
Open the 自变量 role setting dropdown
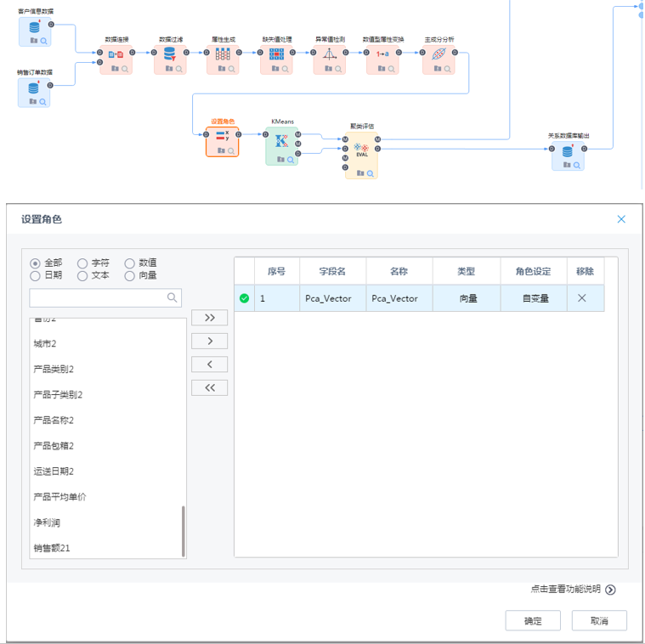pyautogui.click(x=533, y=298)
